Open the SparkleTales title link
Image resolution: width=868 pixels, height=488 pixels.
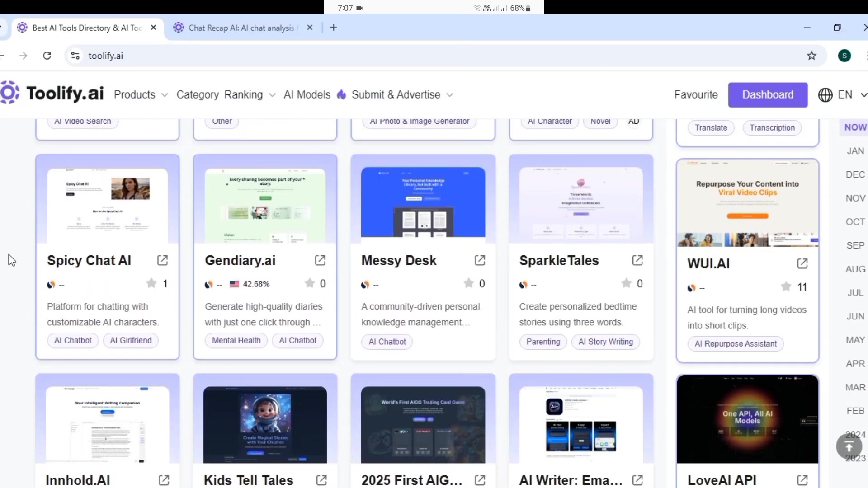[x=559, y=260]
